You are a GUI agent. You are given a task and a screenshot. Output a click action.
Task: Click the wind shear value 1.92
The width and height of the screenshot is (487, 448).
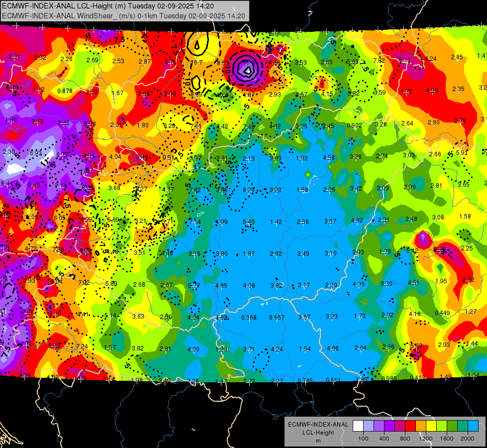[301, 158]
